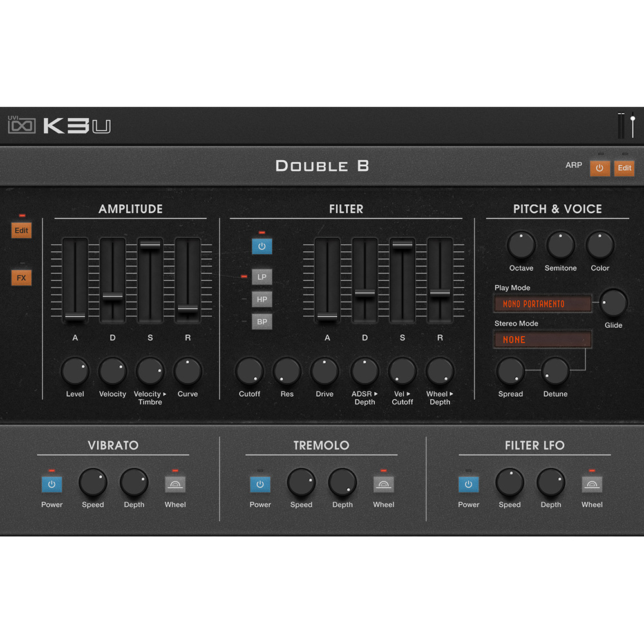
Task: Enable the Vibrato mod Wheel button
Action: point(175,484)
